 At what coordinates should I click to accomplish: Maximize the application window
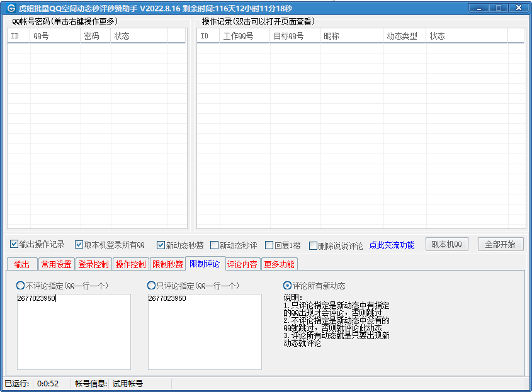[x=498, y=8]
